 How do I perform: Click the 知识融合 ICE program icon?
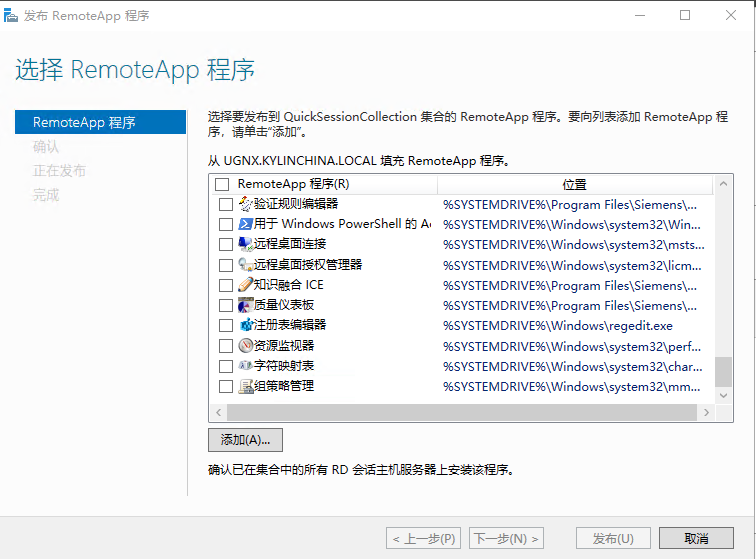[x=245, y=285]
